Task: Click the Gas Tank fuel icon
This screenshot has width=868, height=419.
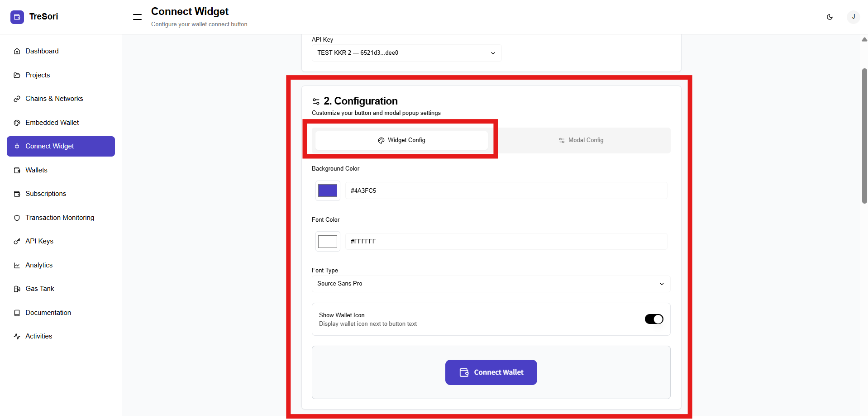Action: pos(17,289)
